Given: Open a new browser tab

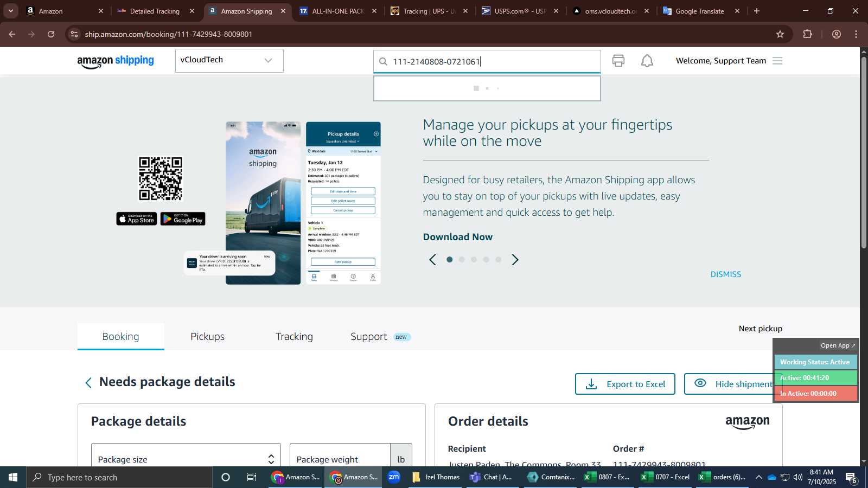Looking at the screenshot, I should coord(757,11).
